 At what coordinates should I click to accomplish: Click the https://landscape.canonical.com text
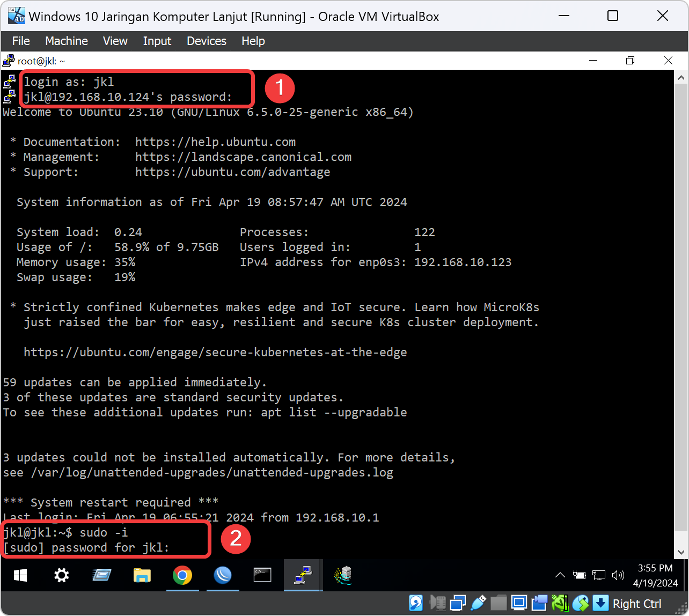[x=243, y=157]
